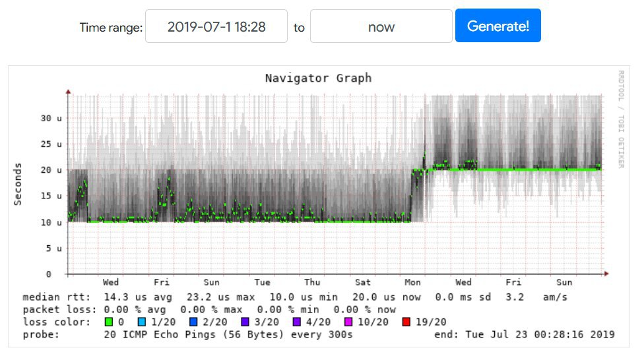Viewport: 644px width, 356px height.
Task: Click the blue Generate! button
Action: 498,26
